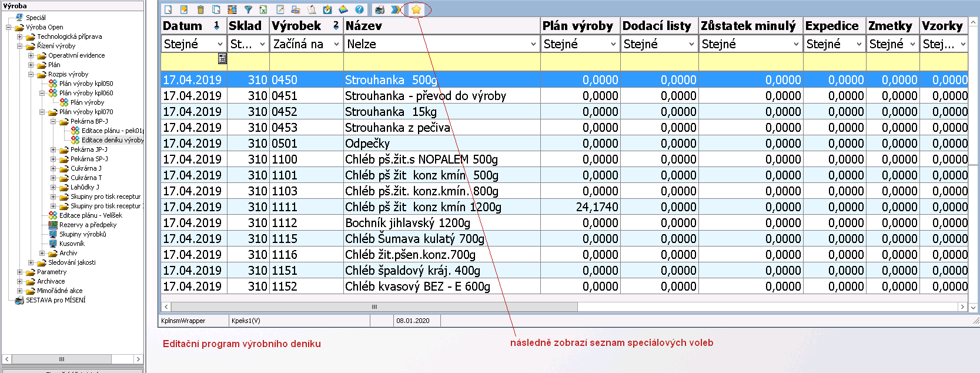Click the new record document icon
The width and height of the screenshot is (980, 373).
[x=168, y=9]
